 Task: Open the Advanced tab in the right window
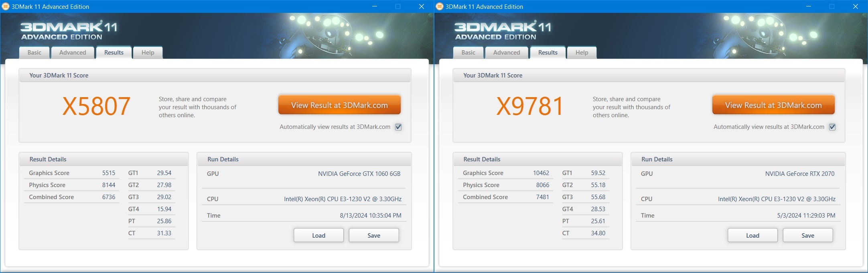[x=507, y=53]
